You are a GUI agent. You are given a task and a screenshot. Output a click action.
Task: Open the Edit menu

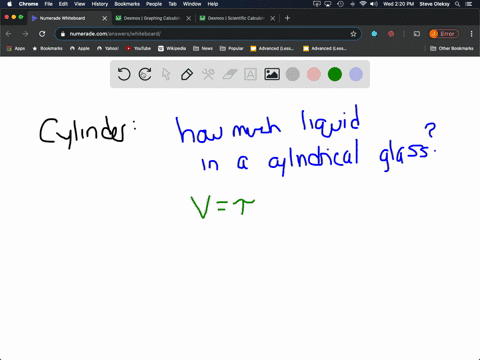coord(63,4)
